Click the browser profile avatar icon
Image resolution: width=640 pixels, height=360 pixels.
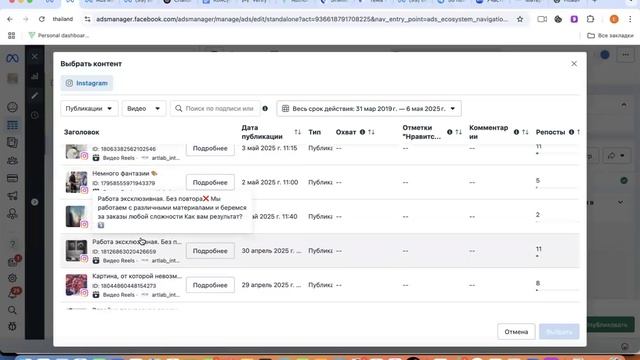point(614,19)
